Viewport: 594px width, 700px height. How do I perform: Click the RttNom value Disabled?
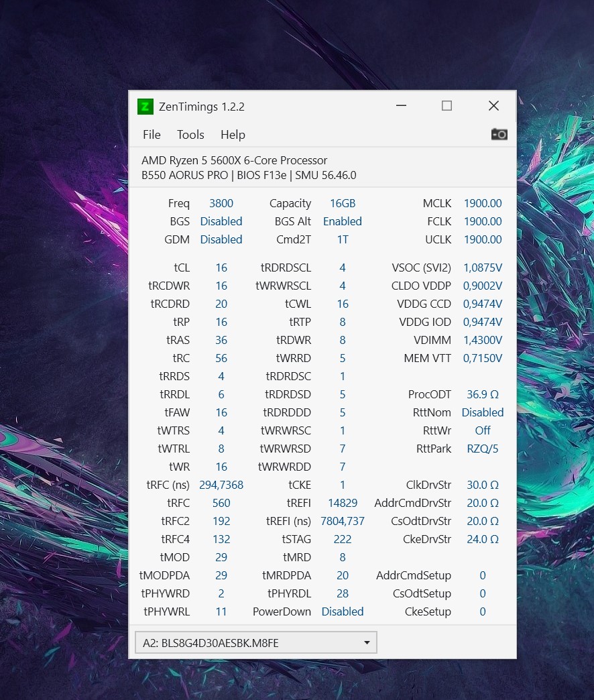tap(483, 412)
